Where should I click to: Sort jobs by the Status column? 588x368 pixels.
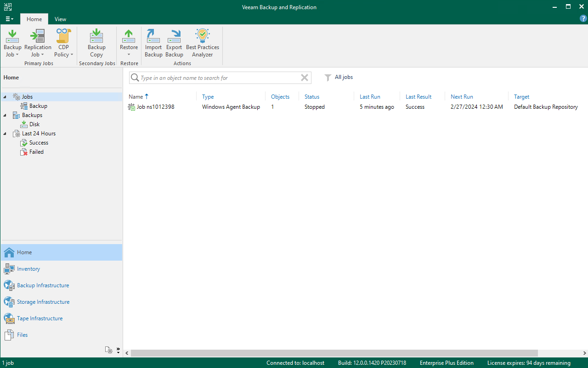[x=312, y=97]
